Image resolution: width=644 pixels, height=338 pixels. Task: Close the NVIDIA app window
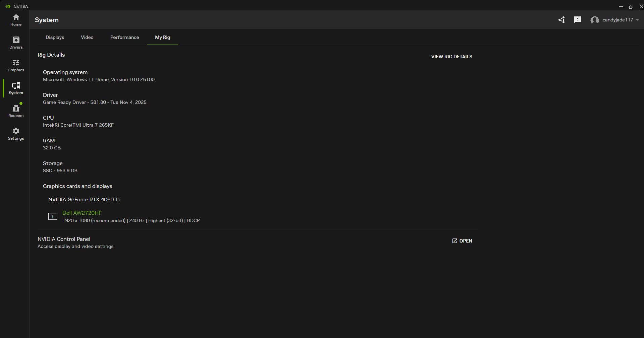point(641,7)
